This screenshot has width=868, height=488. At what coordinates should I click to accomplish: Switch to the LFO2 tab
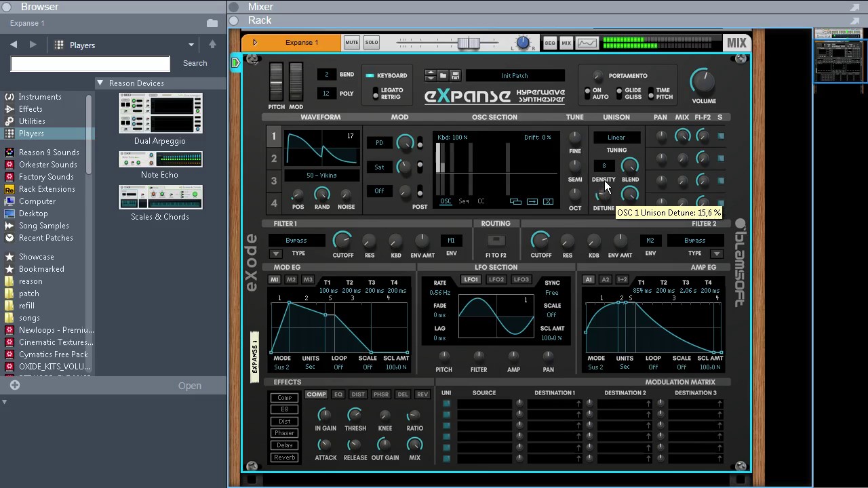tap(496, 279)
